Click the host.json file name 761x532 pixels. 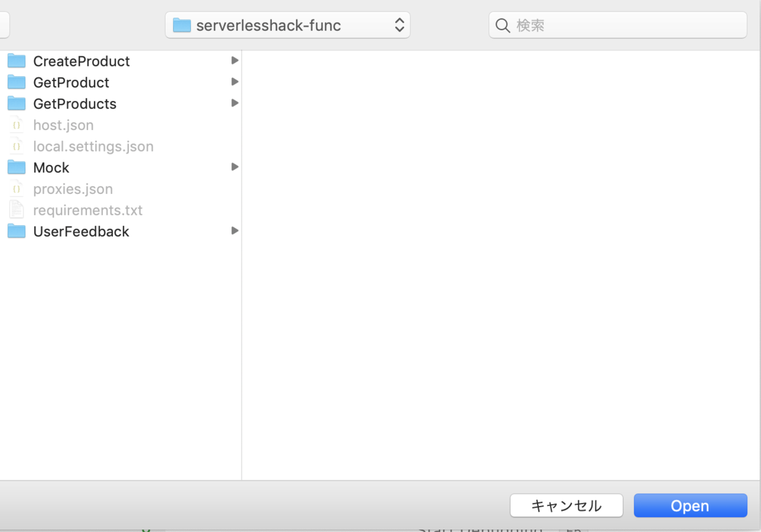coord(63,126)
